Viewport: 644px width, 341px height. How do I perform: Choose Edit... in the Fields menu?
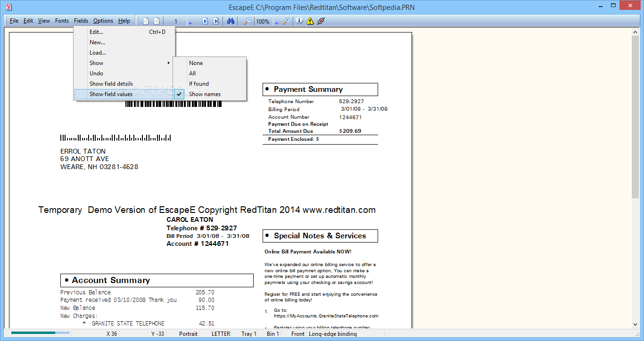point(124,32)
